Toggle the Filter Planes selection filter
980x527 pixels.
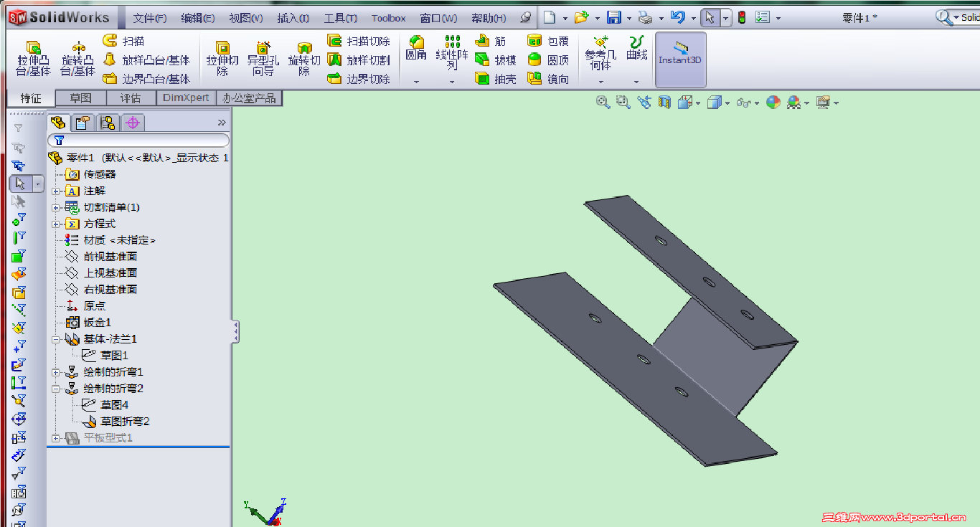pos(19,328)
